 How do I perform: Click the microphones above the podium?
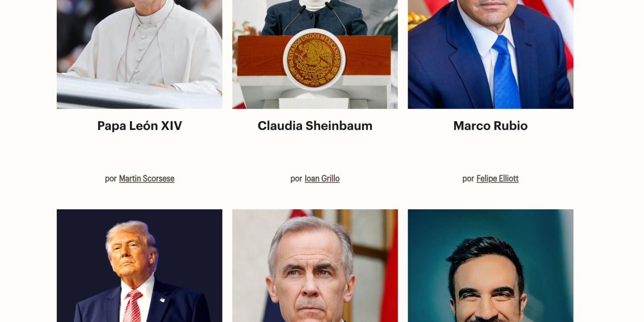(315, 18)
